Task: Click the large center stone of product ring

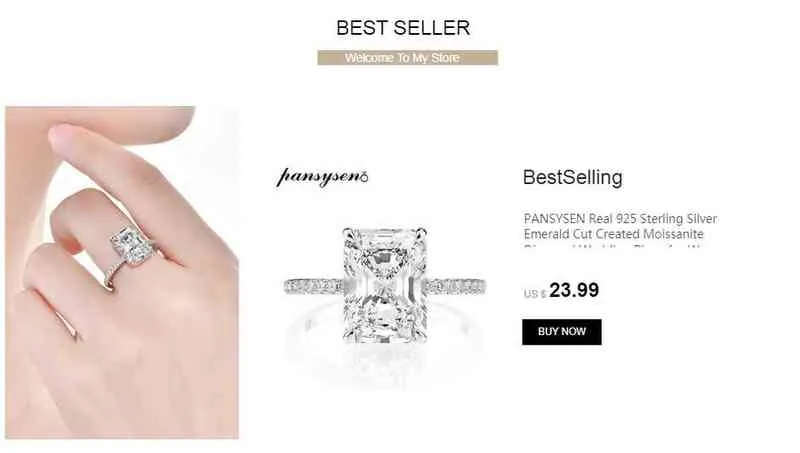Action: (384, 285)
